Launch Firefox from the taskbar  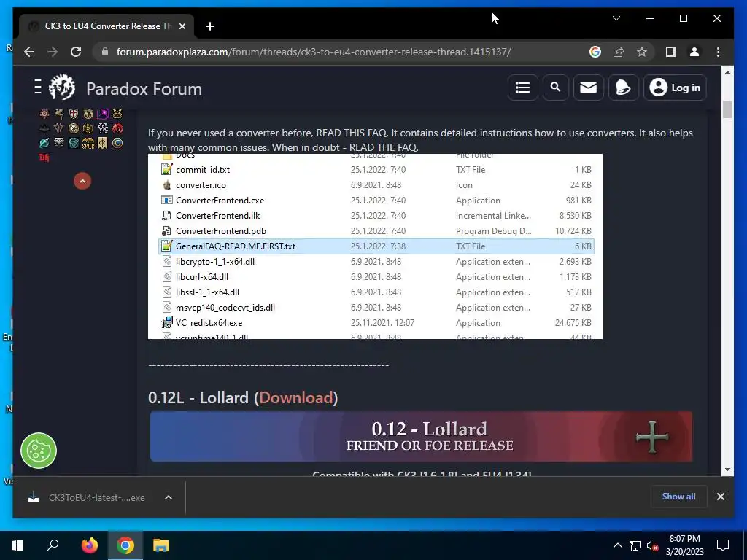[x=89, y=545]
